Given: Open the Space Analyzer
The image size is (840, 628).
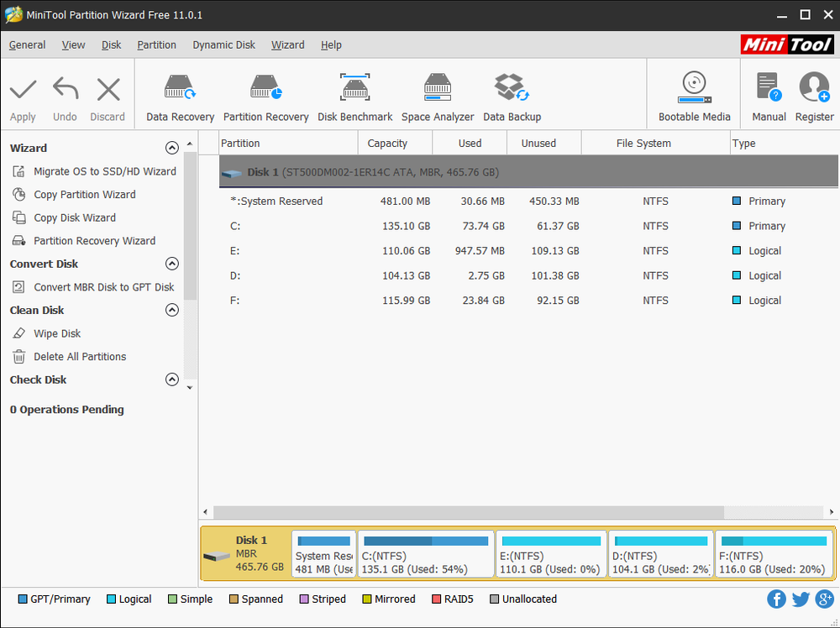Looking at the screenshot, I should (437, 97).
